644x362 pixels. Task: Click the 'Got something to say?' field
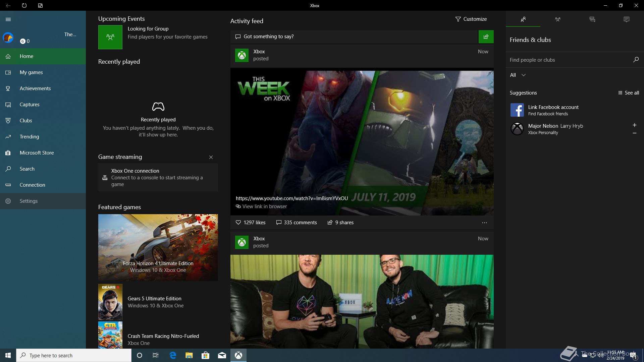click(354, 37)
